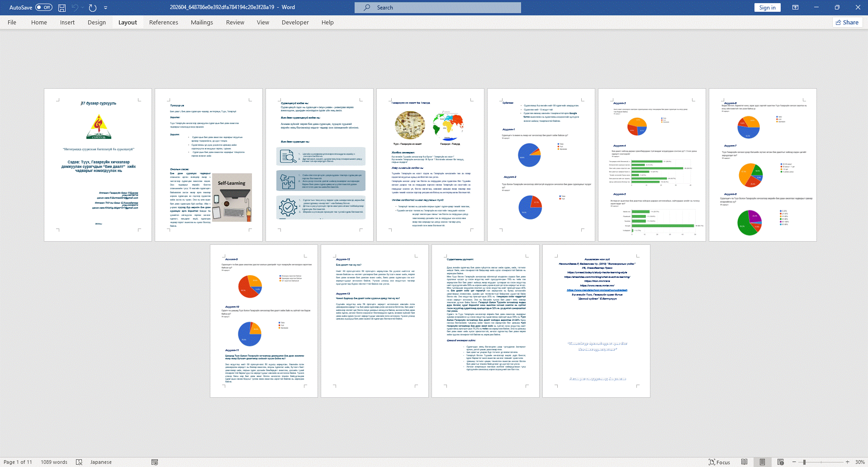Open Read Mode view from status bar

click(744, 462)
